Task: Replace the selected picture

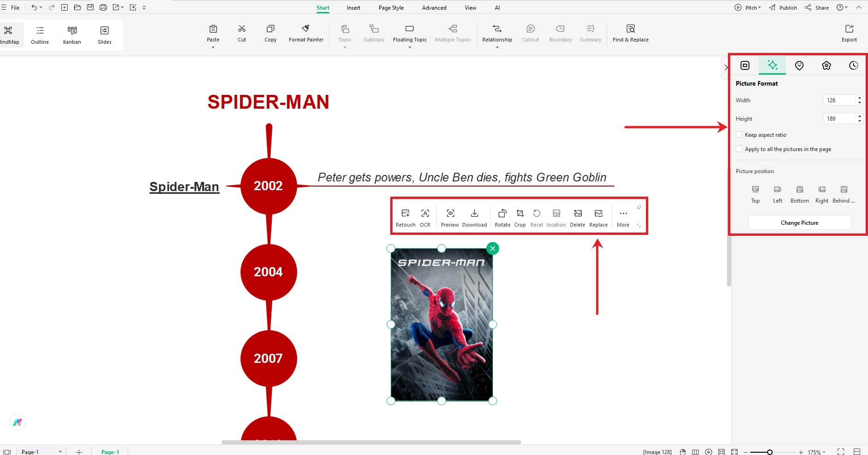Action: (598, 218)
